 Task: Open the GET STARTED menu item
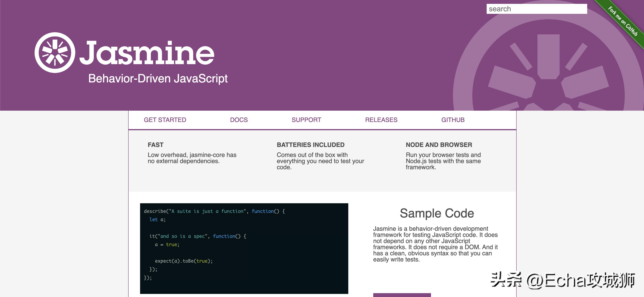(165, 120)
